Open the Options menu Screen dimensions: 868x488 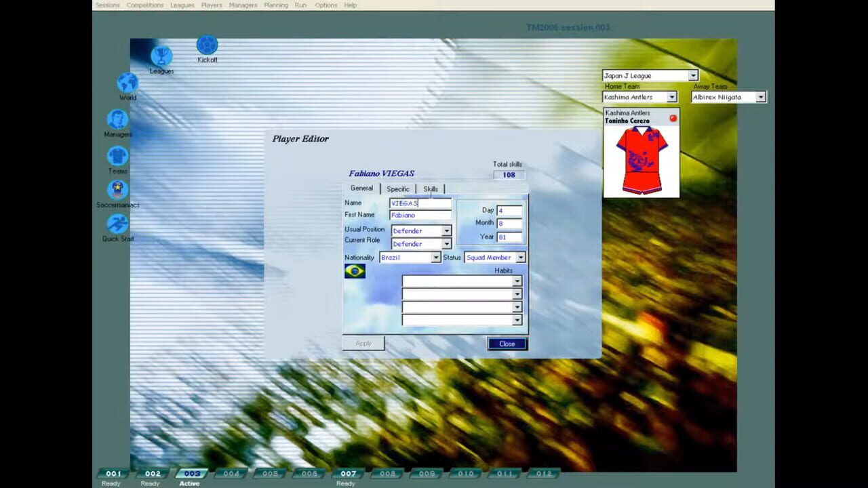(326, 5)
